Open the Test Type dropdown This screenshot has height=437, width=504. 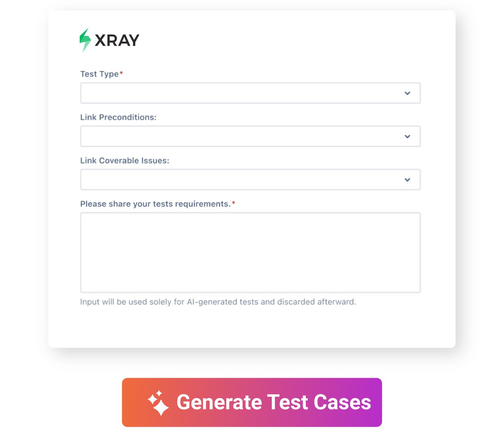coord(250,93)
